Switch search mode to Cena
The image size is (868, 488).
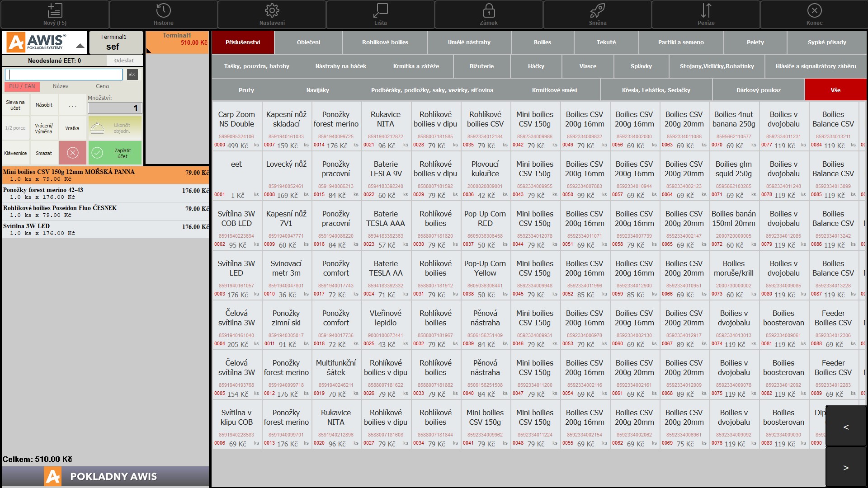click(102, 86)
